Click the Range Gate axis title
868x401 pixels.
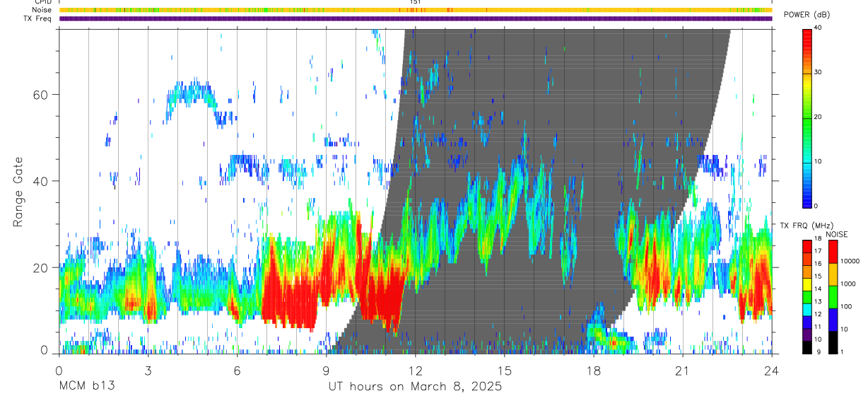19,192
